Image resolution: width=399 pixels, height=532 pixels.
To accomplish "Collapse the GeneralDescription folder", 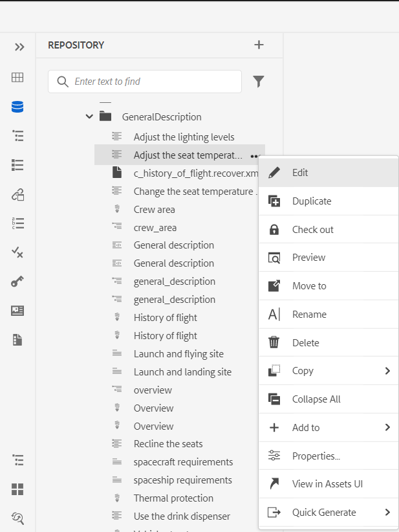I will 89,116.
